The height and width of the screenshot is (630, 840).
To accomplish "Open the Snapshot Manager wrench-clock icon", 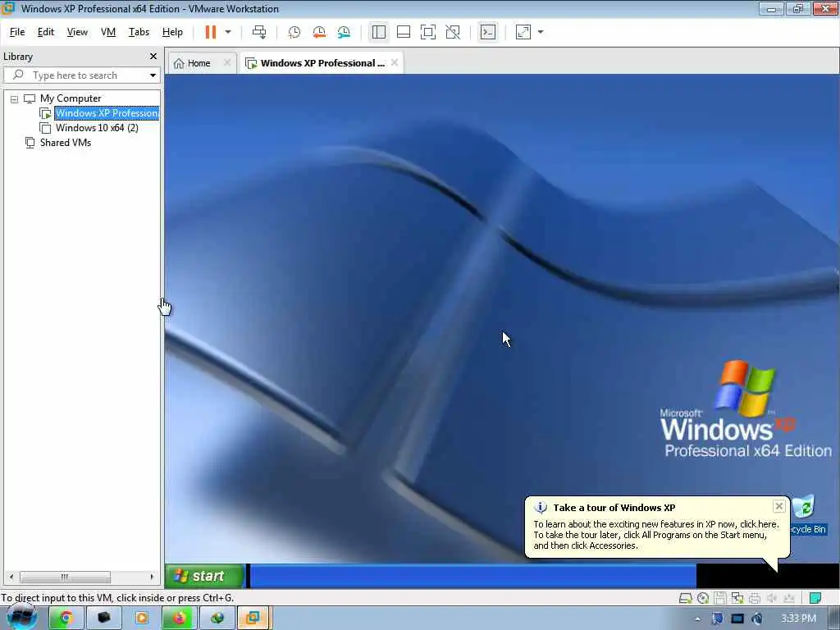I will [344, 32].
